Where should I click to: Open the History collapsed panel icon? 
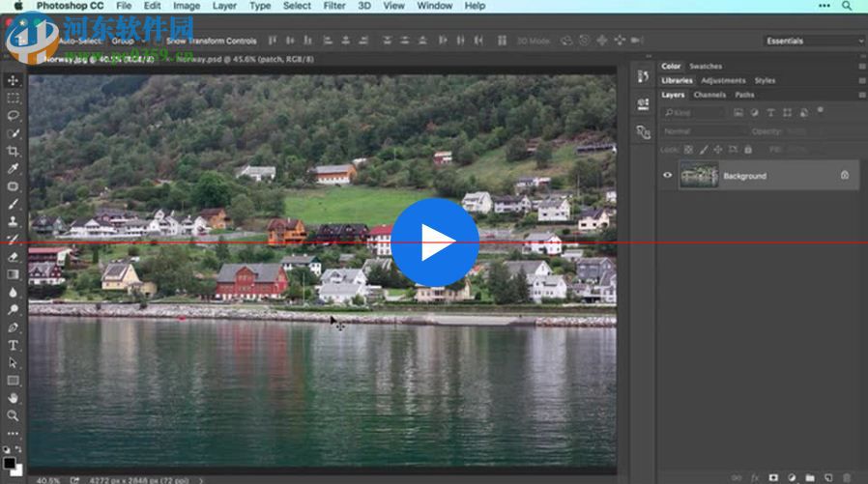coord(643,76)
